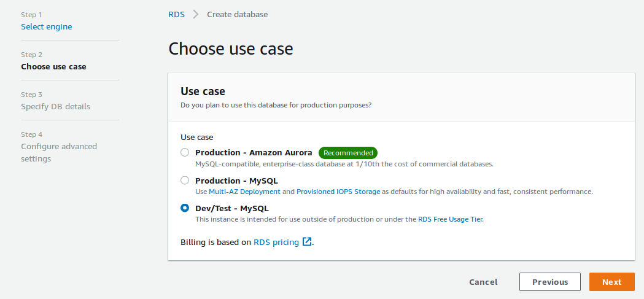Open the Multi-AZ Deployment link

point(245,192)
